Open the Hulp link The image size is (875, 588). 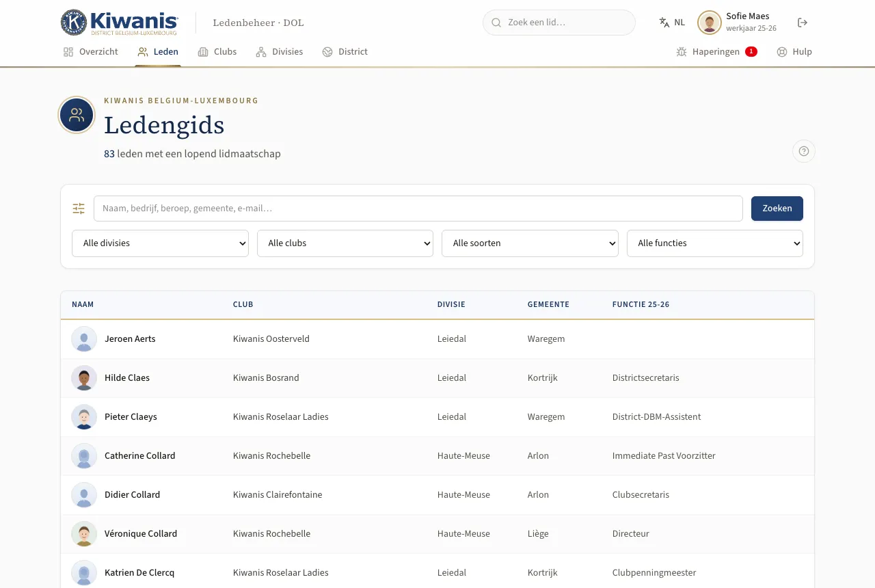[x=794, y=52]
